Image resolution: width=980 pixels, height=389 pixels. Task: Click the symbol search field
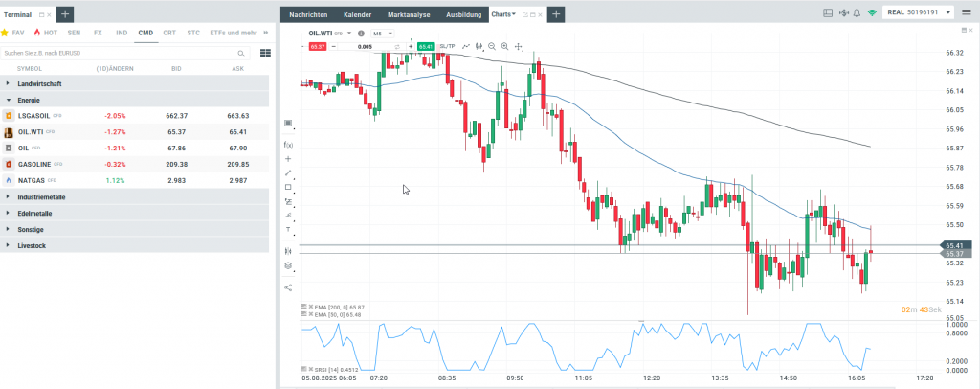[x=124, y=53]
